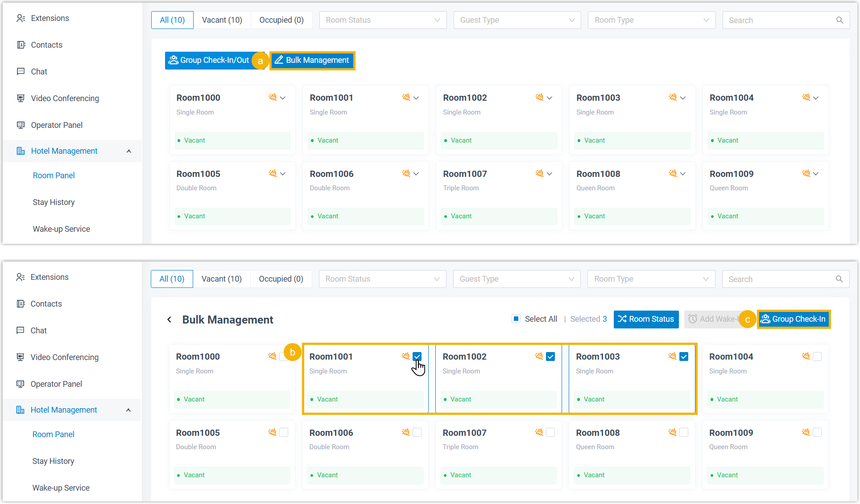Image resolution: width=860 pixels, height=504 pixels.
Task: Click the Extensions icon in the upper sidebar
Action: point(21,18)
